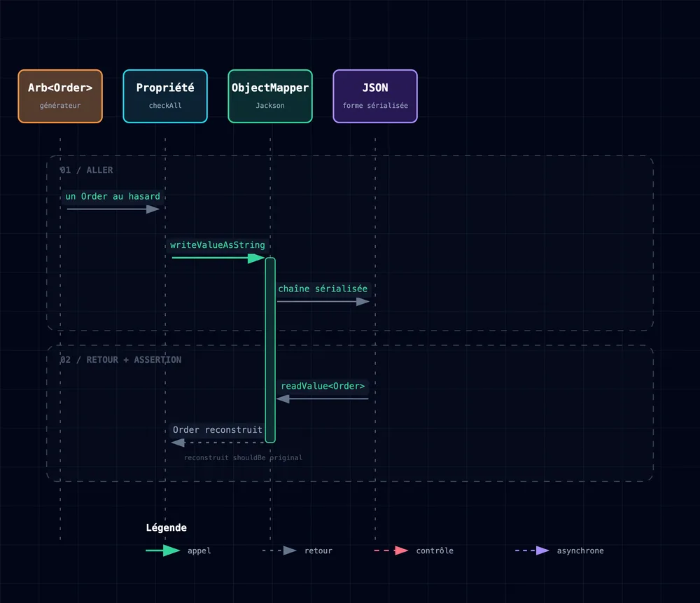Click the "01 / ALLER" section heading

pyautogui.click(x=86, y=170)
